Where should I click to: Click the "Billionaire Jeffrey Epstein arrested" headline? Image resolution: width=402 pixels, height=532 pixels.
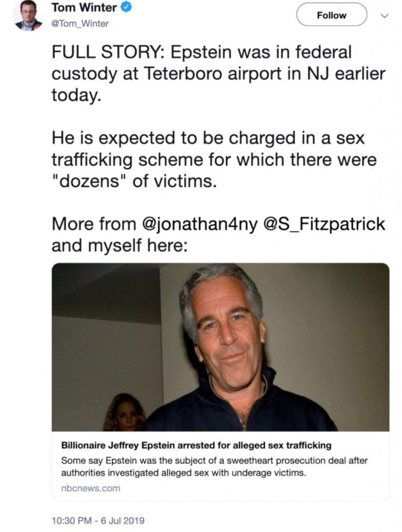196,446
